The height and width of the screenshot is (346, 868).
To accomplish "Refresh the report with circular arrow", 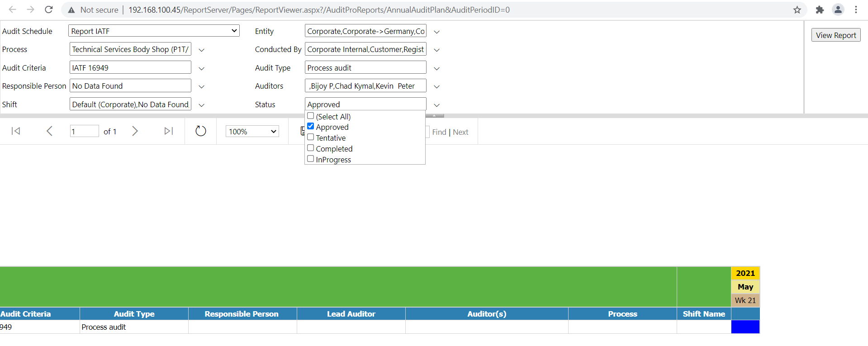I will [201, 131].
